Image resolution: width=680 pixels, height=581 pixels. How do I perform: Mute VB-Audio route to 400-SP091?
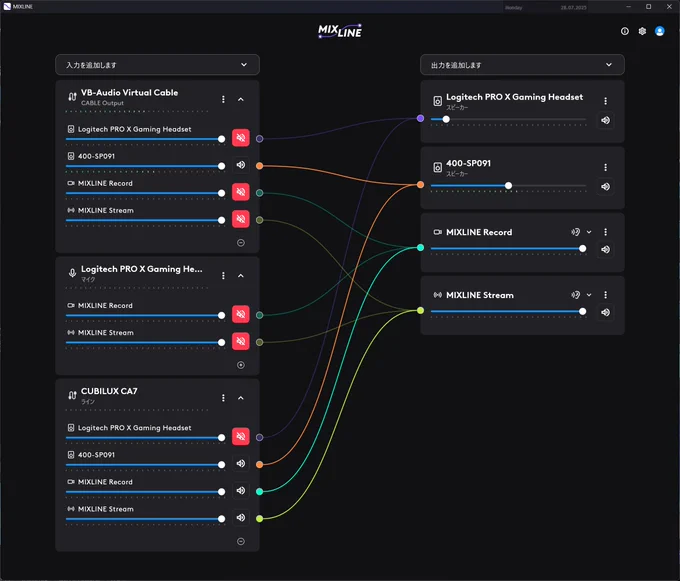click(241, 165)
